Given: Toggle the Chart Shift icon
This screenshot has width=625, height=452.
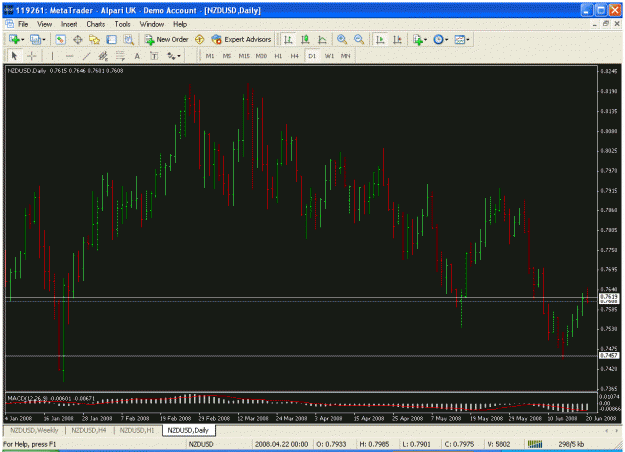Looking at the screenshot, I should pos(397,39).
